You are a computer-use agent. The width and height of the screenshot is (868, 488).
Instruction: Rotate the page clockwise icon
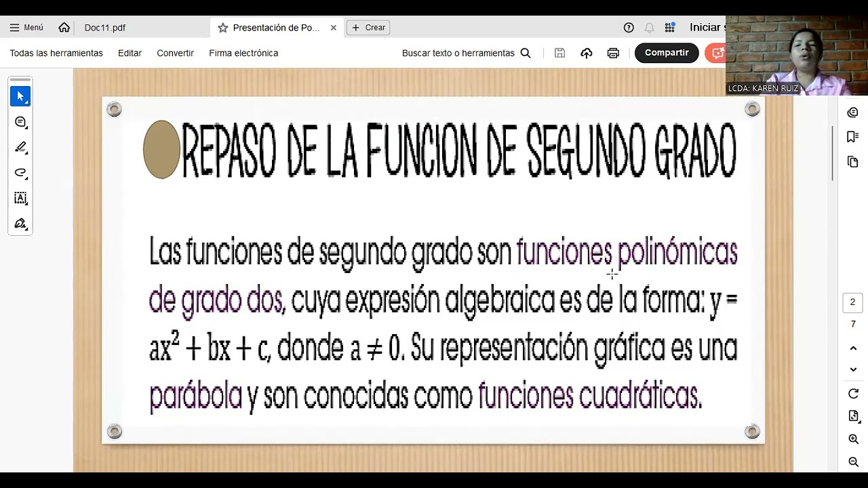pos(853,394)
